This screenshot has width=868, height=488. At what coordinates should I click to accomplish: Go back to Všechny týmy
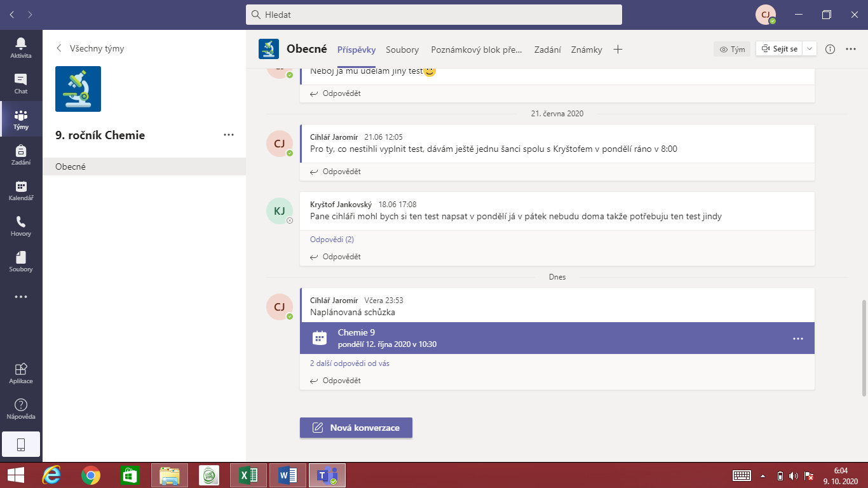[90, 48]
